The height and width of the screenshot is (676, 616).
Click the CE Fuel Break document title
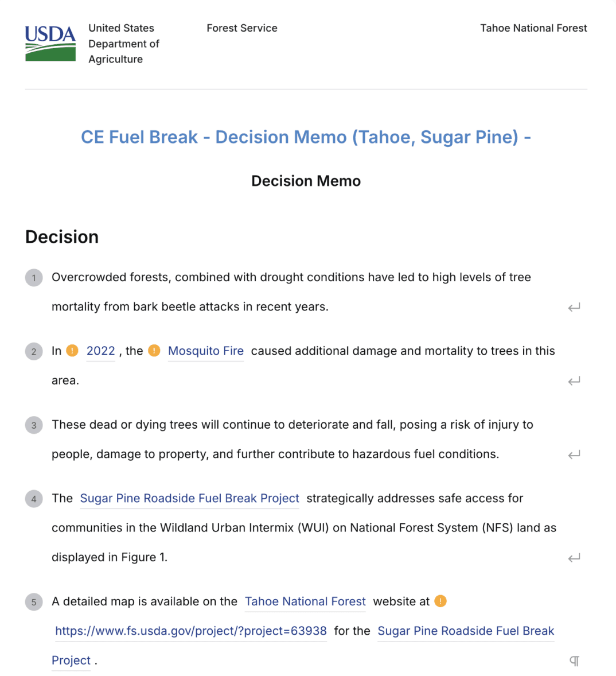(x=306, y=137)
